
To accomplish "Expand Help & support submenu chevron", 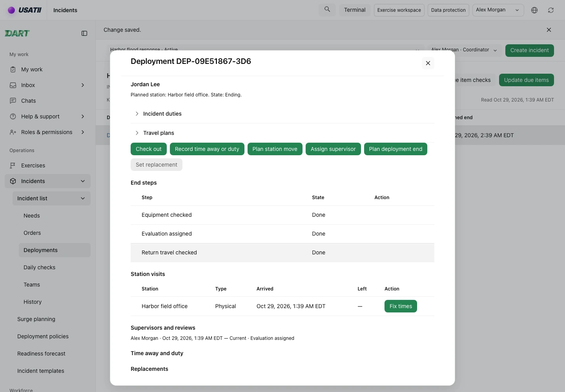I will [83, 116].
